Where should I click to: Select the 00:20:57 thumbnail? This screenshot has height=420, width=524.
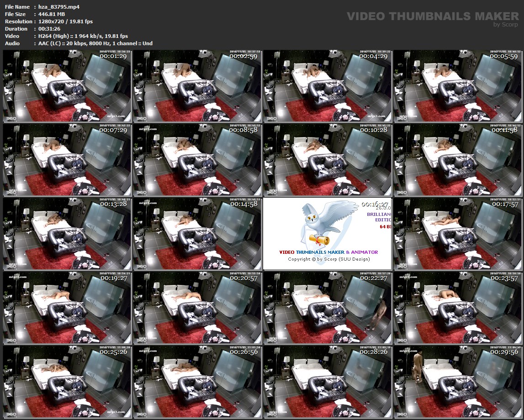tap(197, 308)
